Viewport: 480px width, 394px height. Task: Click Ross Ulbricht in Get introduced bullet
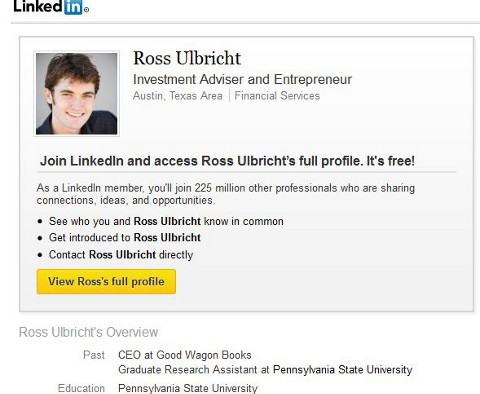point(167,238)
